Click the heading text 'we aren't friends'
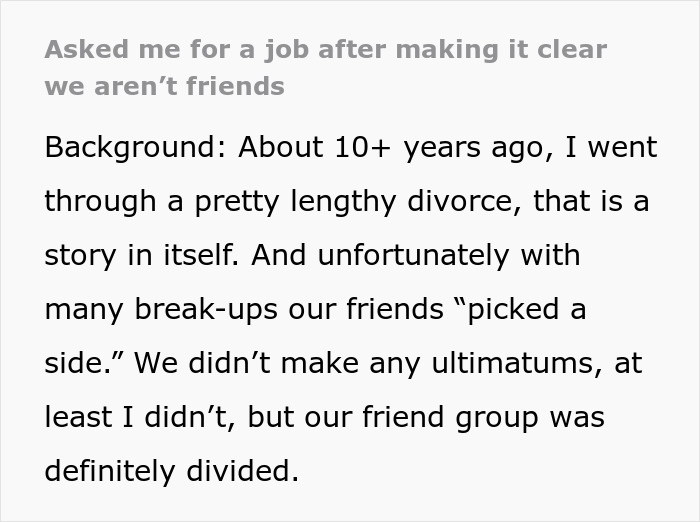The image size is (700, 522). (x=164, y=86)
